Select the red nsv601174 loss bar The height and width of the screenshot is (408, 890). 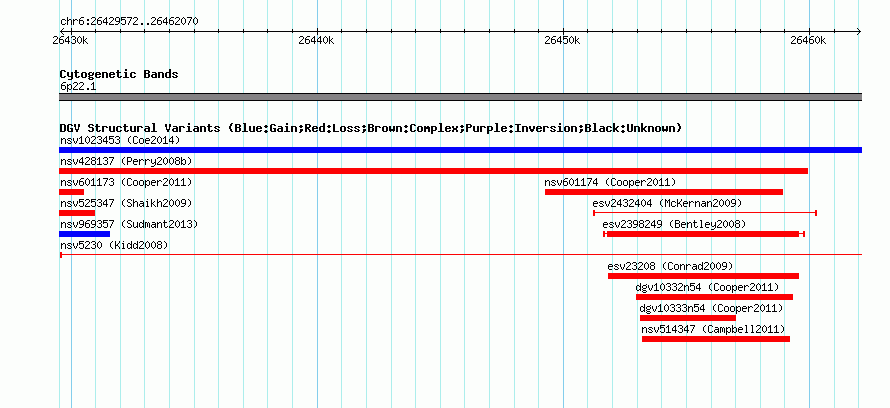click(x=664, y=192)
